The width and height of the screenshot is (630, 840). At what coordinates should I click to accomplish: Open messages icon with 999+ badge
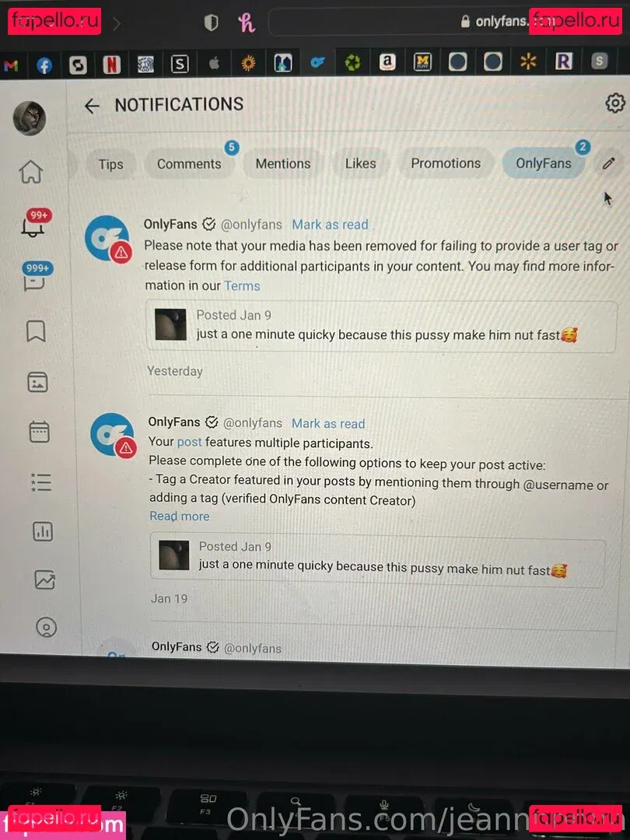pyautogui.click(x=35, y=278)
